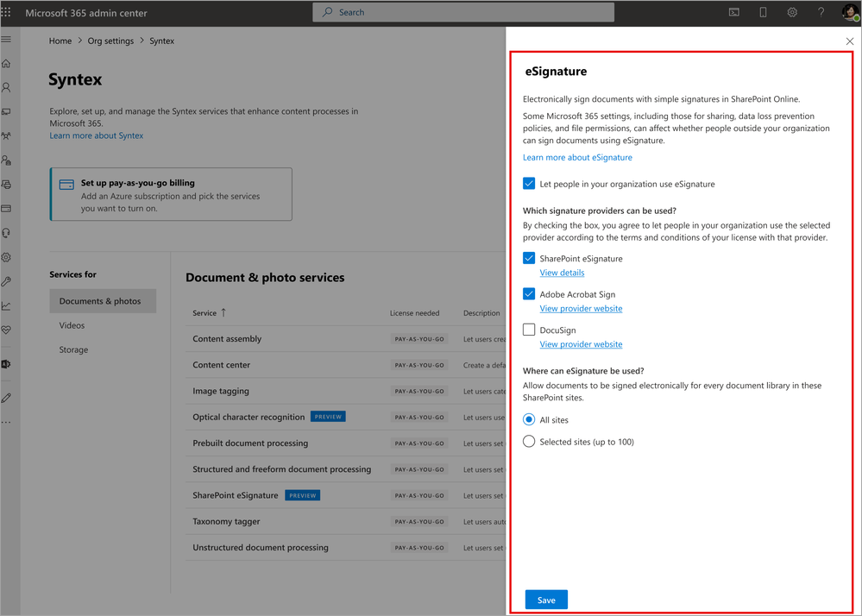Viewport: 862px width, 616px height.
Task: Open Prebuilt document processing row
Action: (x=345, y=443)
